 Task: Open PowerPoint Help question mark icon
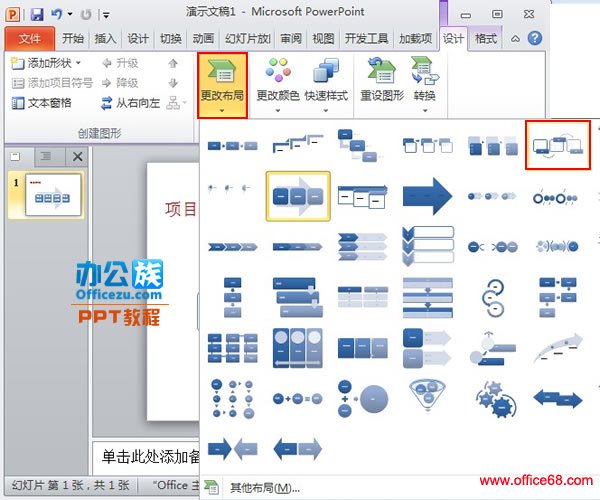point(535,38)
